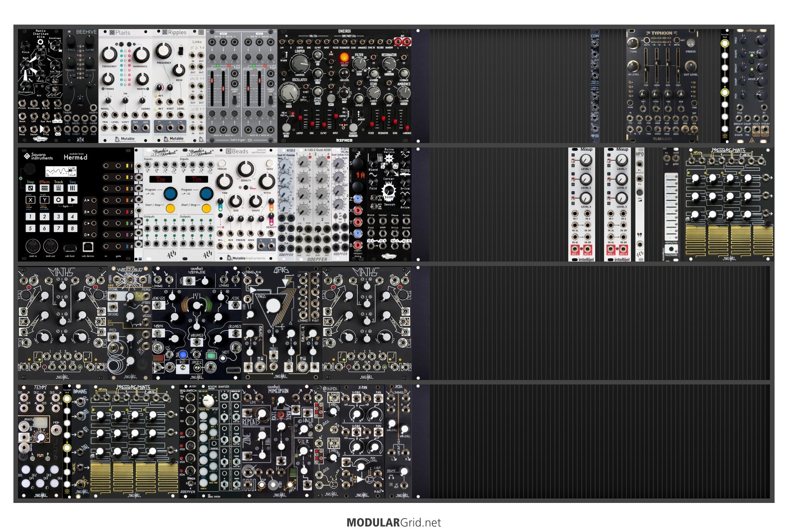Click blue Program knob on Pamela's beside Hermod
The width and height of the screenshot is (788, 532).
pyautogui.click(x=170, y=194)
